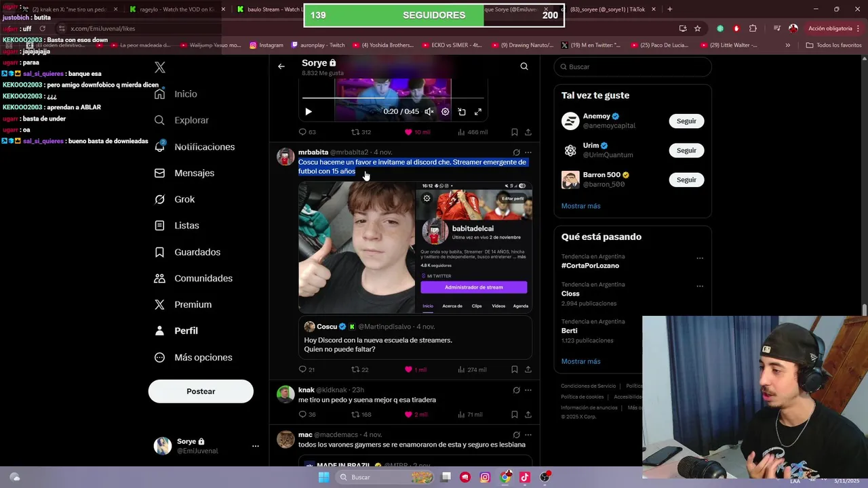Unlike the video post with 10 mil likes
Viewport: 868px width, 488px height.
(417, 132)
